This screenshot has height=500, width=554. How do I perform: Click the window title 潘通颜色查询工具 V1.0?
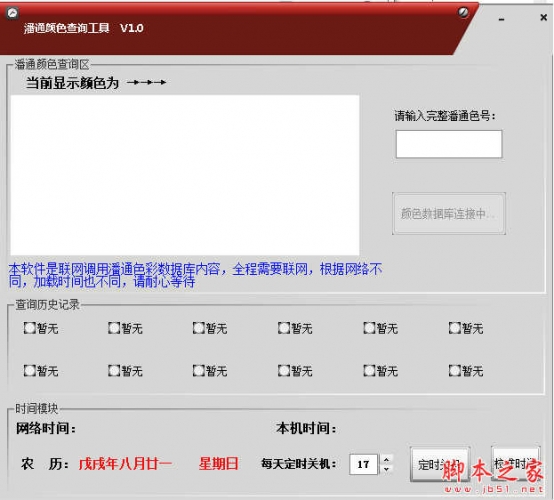click(x=83, y=28)
